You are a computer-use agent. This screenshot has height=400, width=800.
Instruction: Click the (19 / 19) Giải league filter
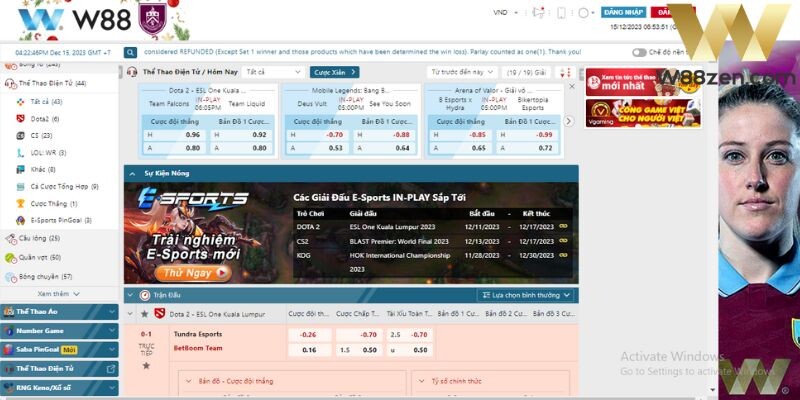coord(526,72)
